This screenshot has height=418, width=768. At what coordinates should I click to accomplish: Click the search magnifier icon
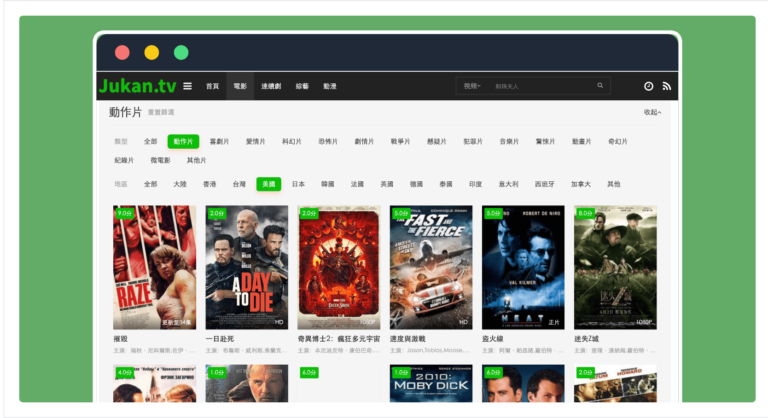coord(600,86)
